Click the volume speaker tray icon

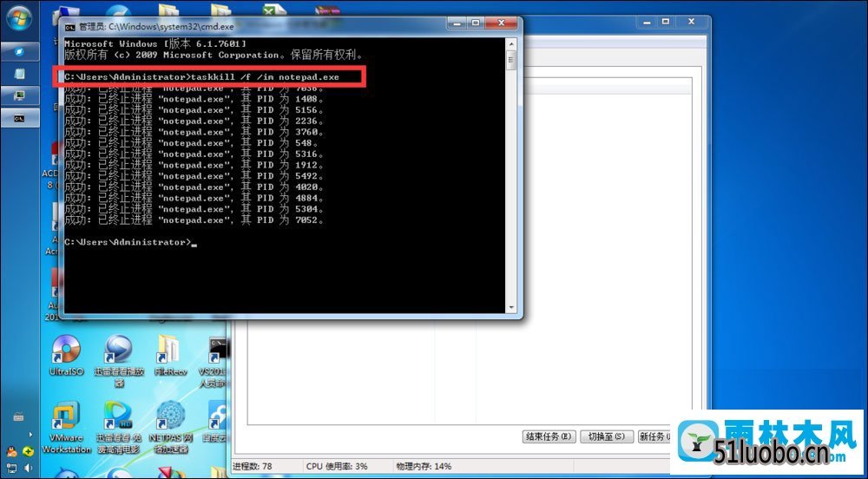[x=28, y=469]
